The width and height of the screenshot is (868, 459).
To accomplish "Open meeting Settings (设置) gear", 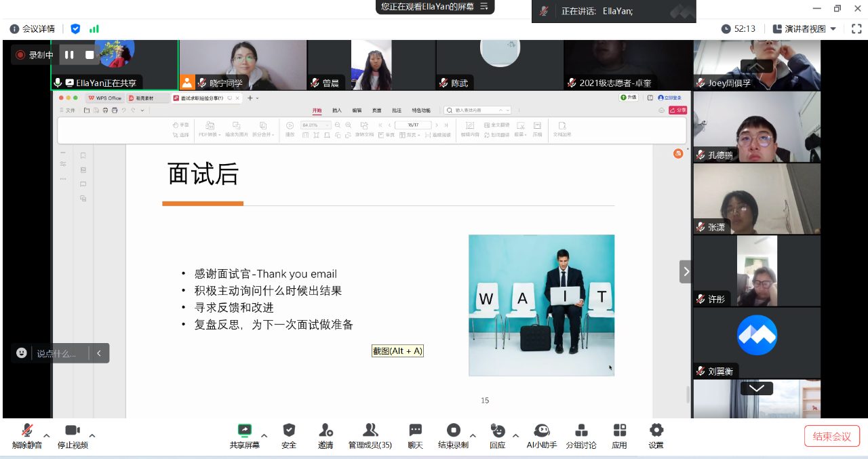I will (x=656, y=431).
